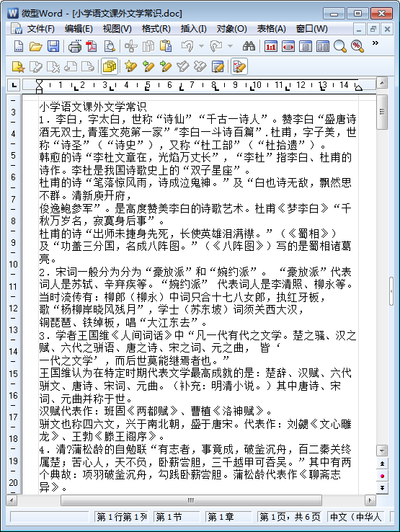Image resolution: width=400 pixels, height=532 pixels.
Task: Open a file using the folder icon
Action: click(x=35, y=46)
